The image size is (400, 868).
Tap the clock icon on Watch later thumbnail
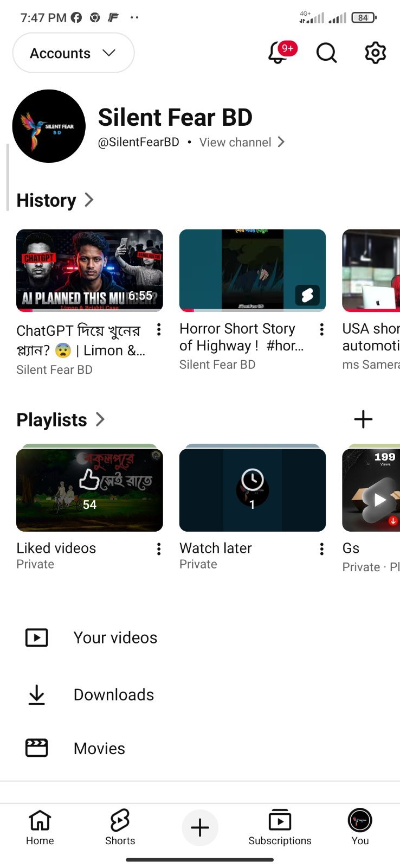253,480
